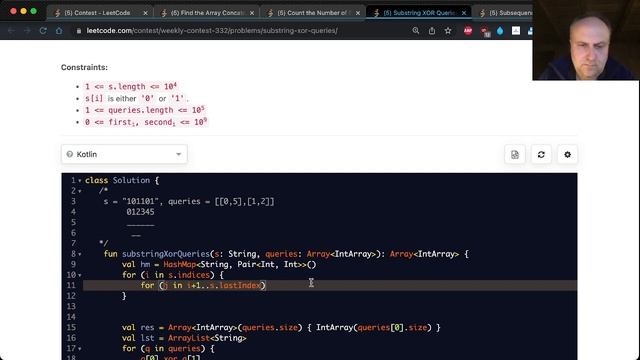640x360 pixels.
Task: Open the Kotlin language dropdown
Action: pos(124,154)
